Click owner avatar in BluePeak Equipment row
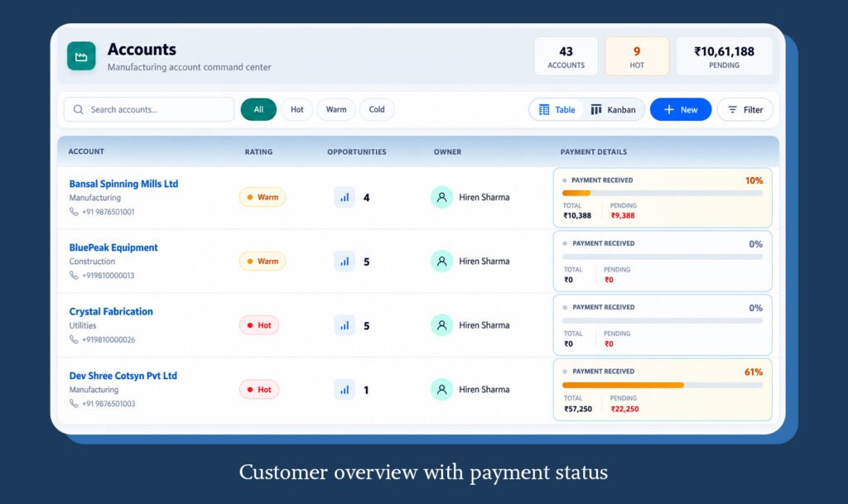This screenshot has height=504, width=848. 442,261
